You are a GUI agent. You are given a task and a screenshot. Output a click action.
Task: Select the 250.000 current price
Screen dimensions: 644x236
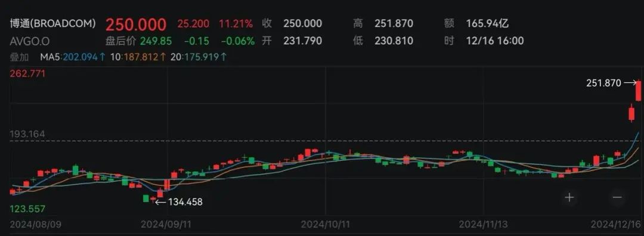pos(136,24)
